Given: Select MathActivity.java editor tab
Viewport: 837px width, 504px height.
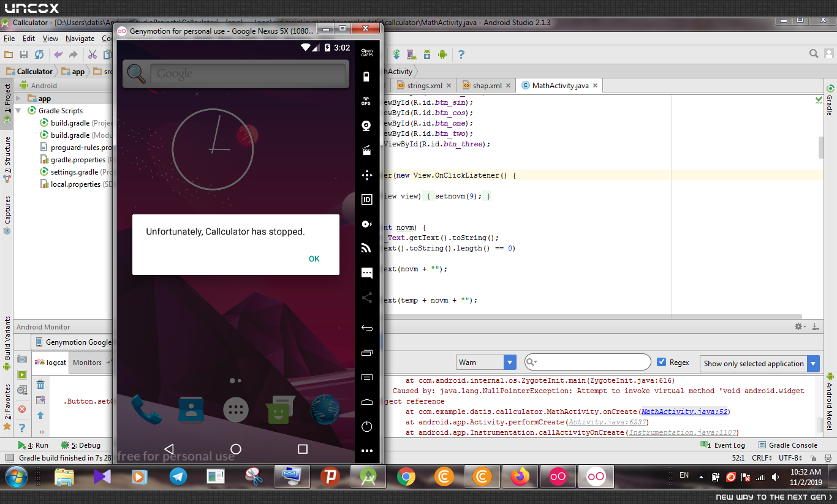Looking at the screenshot, I should point(560,86).
